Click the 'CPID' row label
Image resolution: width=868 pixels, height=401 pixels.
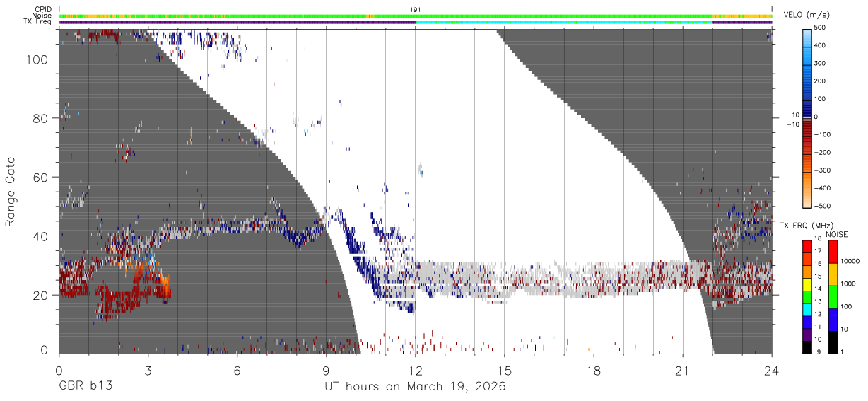[43, 9]
